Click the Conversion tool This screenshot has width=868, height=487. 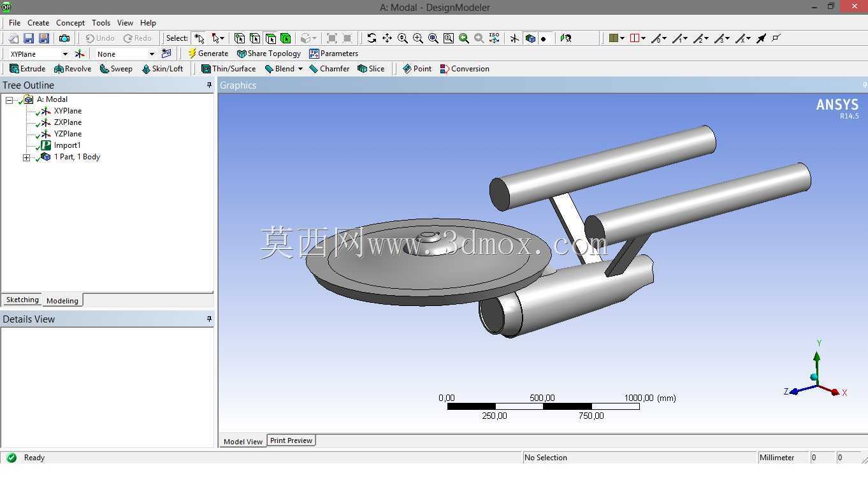pos(465,69)
